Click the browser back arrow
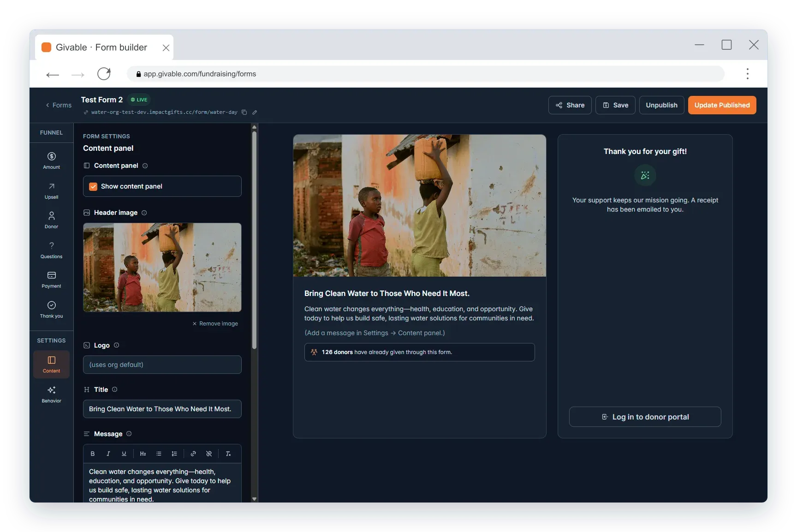This screenshot has width=797, height=532. tap(53, 74)
